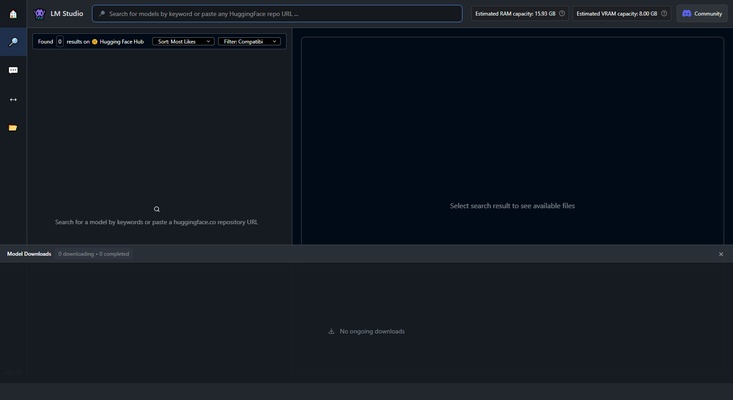Click the search by keywords hint text
This screenshot has width=733, height=400.
point(157,222)
